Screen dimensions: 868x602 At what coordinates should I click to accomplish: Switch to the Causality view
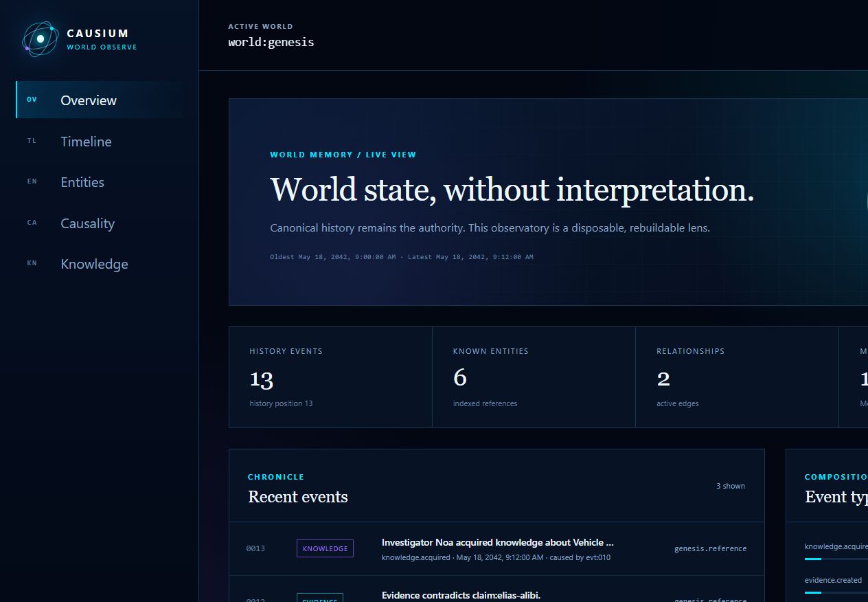(x=100, y=223)
